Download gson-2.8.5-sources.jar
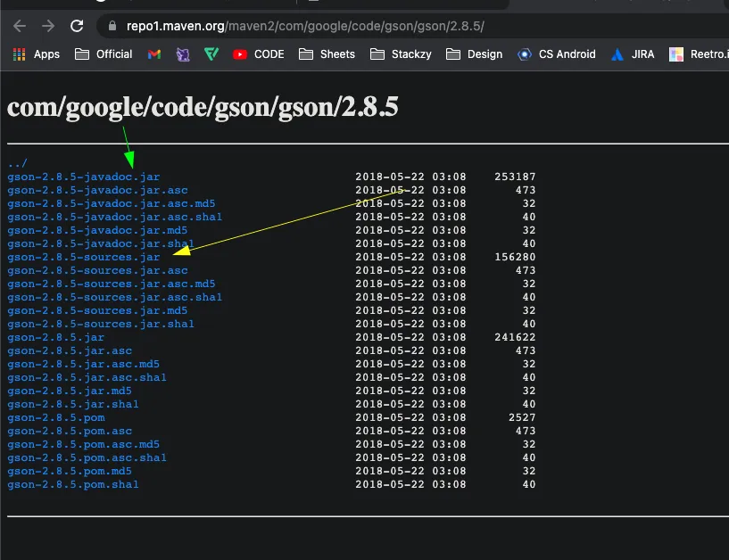729x560 pixels. (x=84, y=258)
